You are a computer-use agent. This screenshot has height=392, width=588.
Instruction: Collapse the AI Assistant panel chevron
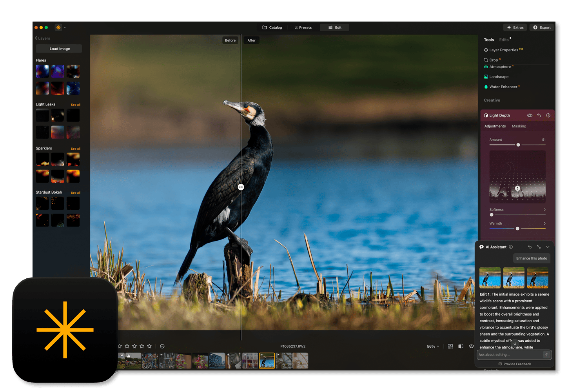pos(548,247)
